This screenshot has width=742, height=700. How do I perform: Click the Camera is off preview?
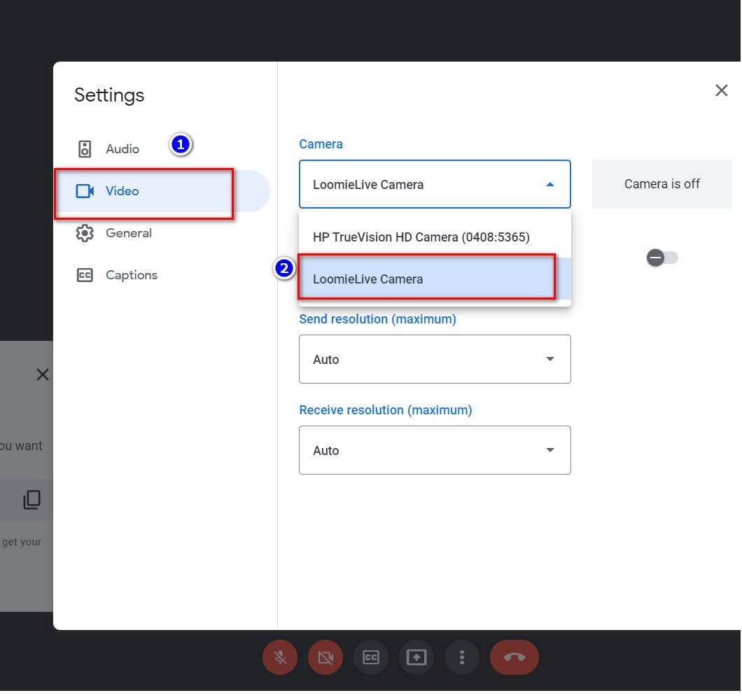661,184
